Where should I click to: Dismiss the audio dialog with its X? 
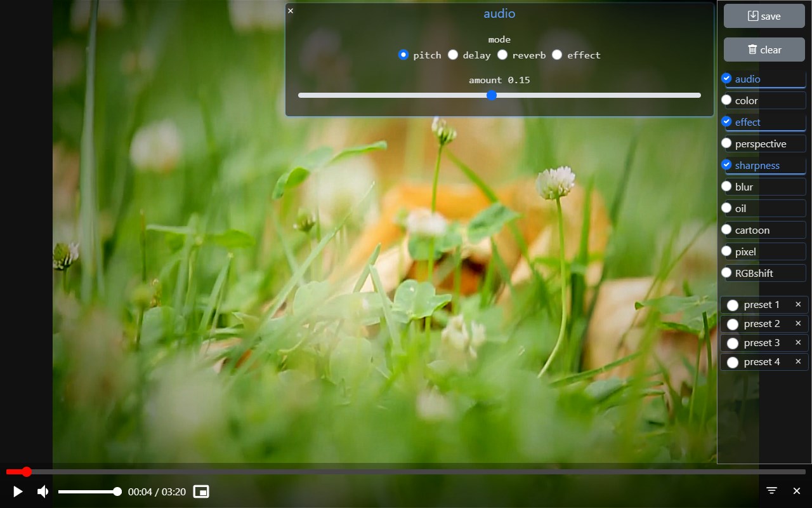pos(291,11)
